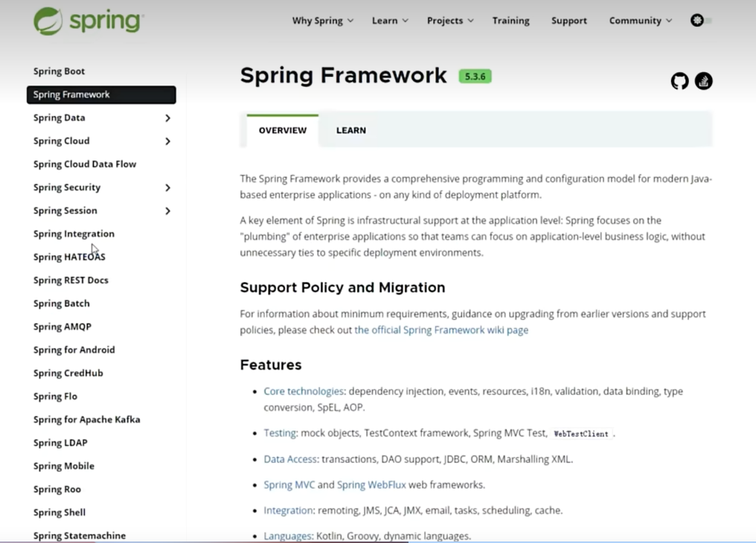
Task: Open Spring REST Docs in the sidebar
Action: point(71,280)
